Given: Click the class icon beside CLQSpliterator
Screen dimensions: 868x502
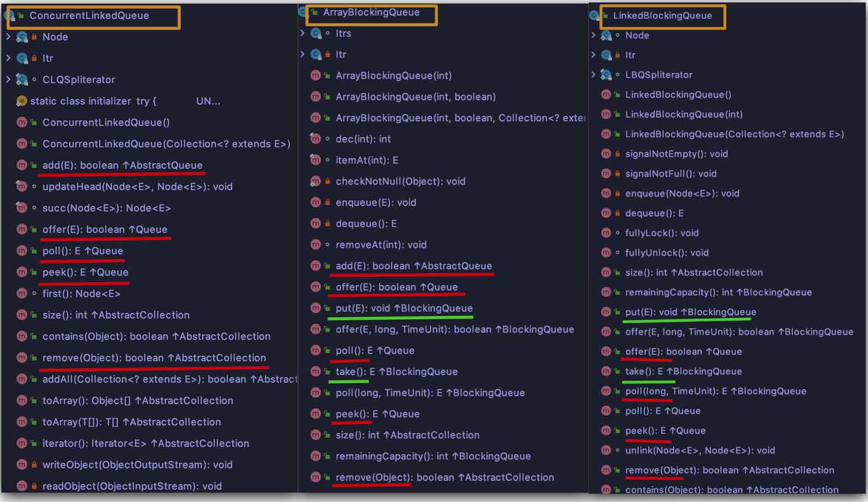Looking at the screenshot, I should point(22,80).
